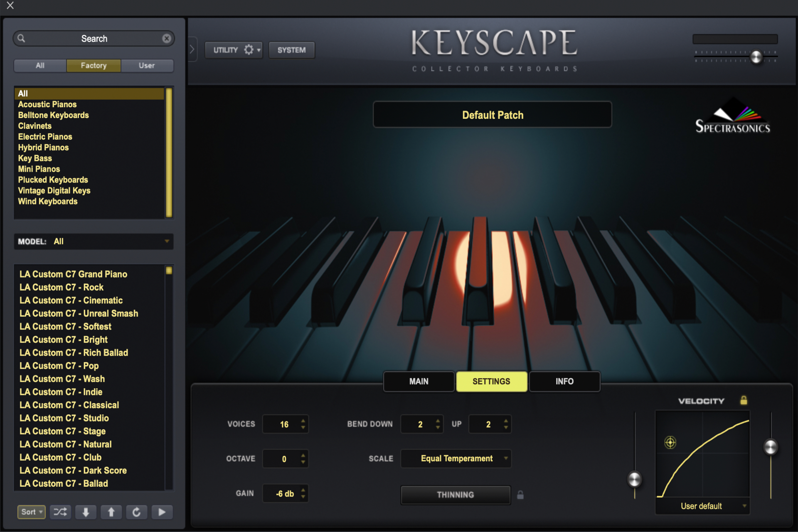This screenshot has height=532, width=798.
Task: Select the User filter toggle
Action: 147,66
